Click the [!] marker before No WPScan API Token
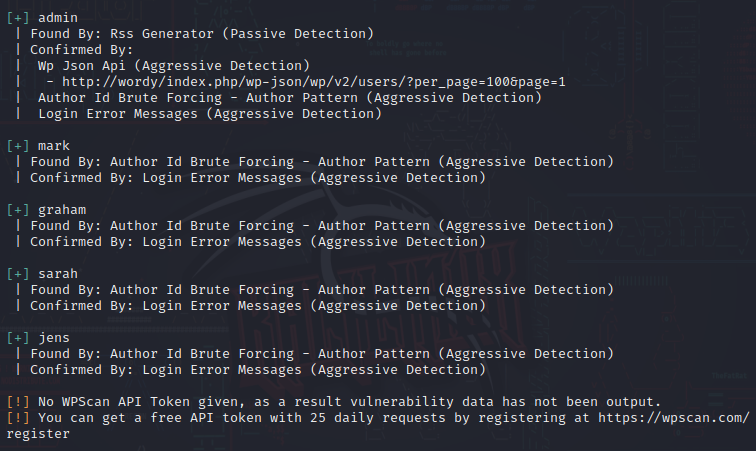The height and width of the screenshot is (451, 756). coord(18,402)
